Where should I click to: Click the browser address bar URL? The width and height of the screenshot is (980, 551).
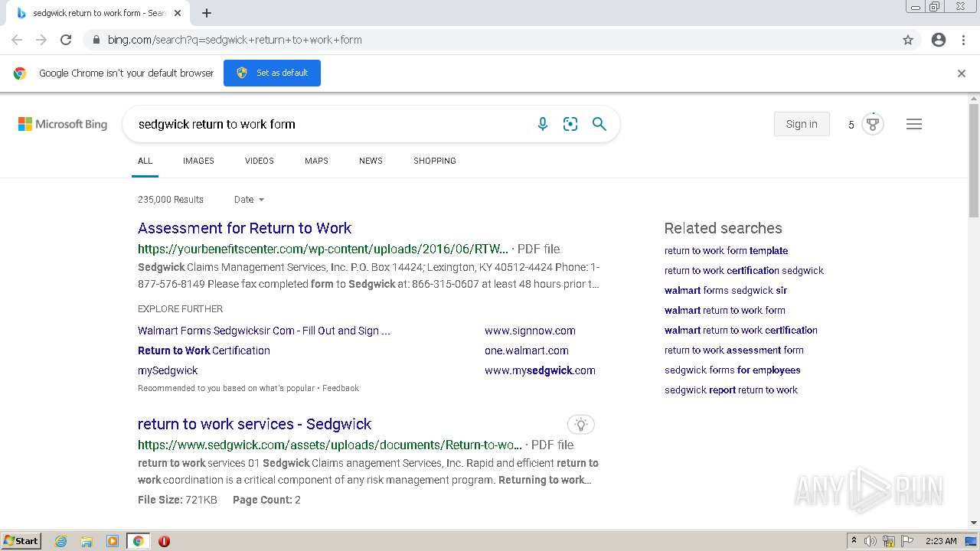(234, 40)
